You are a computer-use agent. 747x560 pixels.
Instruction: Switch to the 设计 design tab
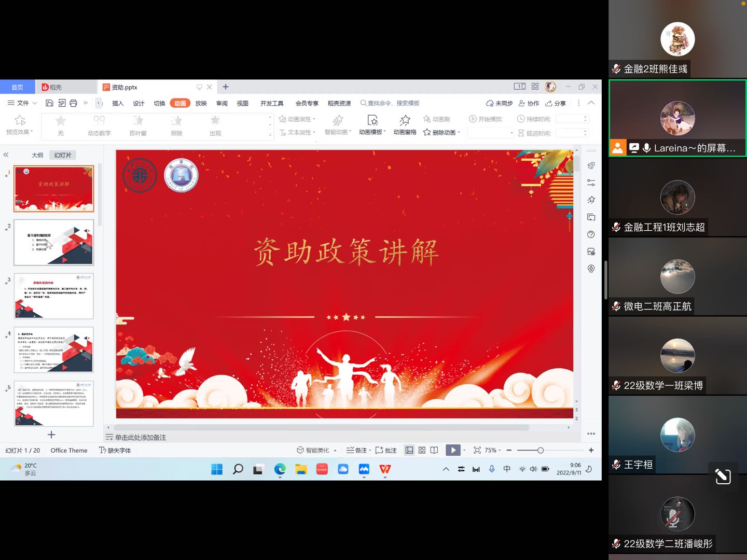coord(139,103)
